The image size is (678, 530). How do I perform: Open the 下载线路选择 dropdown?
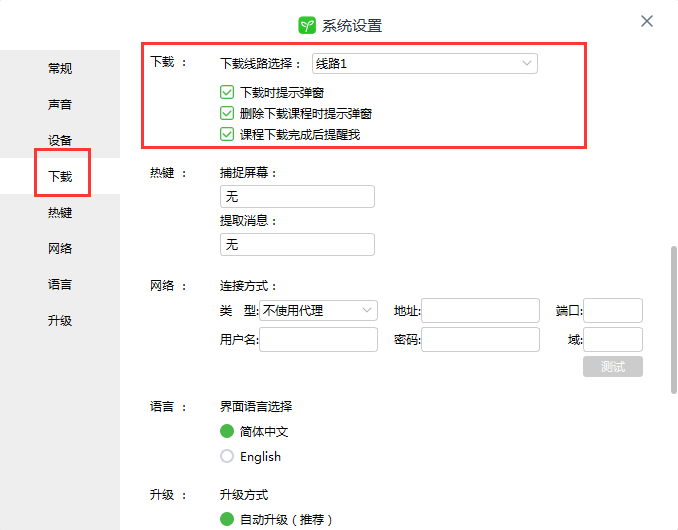425,64
